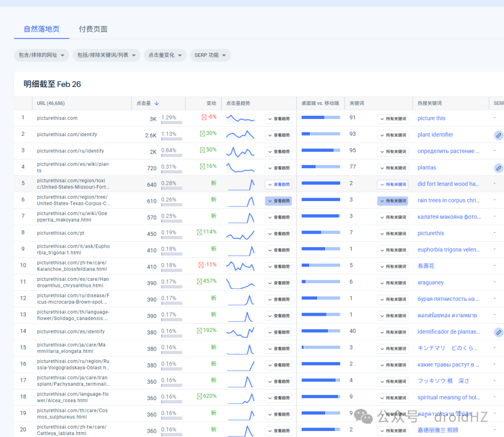Open the 包括/排除关键词/列表 filter dropdown

(x=106, y=55)
